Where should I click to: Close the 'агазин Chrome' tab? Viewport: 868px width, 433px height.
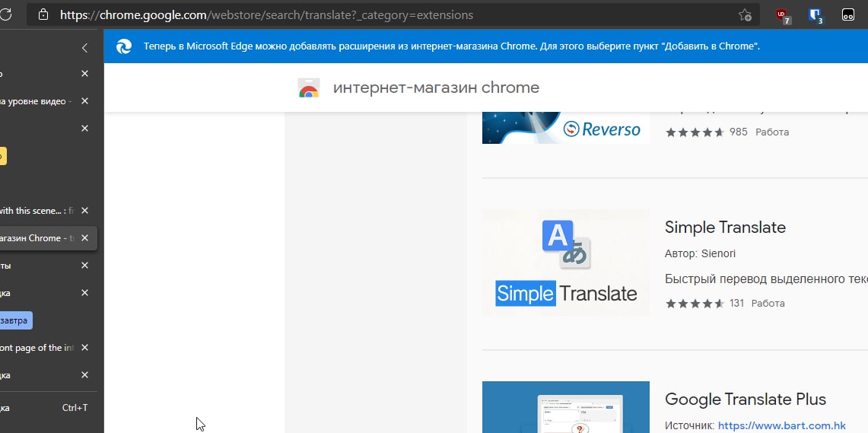pos(84,237)
